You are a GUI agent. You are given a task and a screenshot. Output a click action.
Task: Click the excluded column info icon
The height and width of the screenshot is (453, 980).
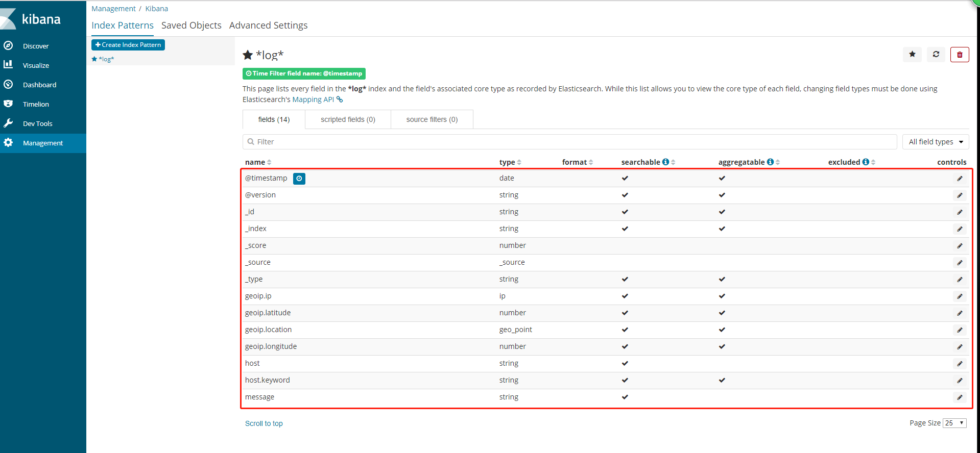coord(866,162)
